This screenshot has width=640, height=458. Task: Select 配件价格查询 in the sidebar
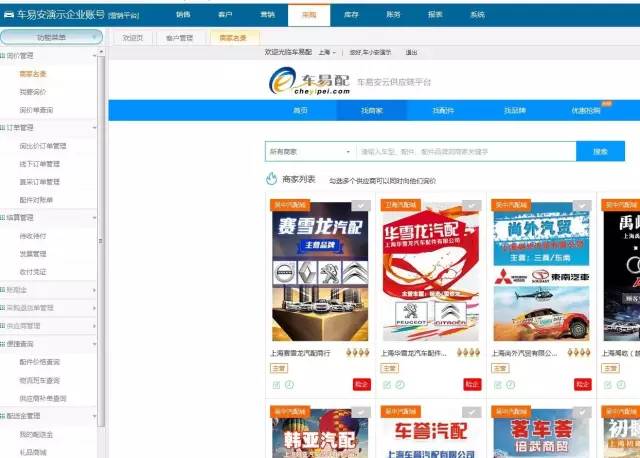click(x=40, y=362)
